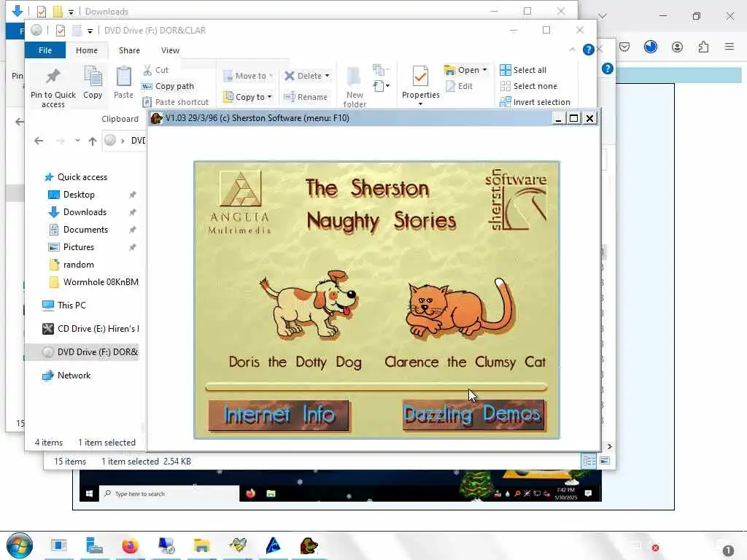Click the Rename button in ribbon
The width and height of the screenshot is (747, 560).
click(x=306, y=97)
